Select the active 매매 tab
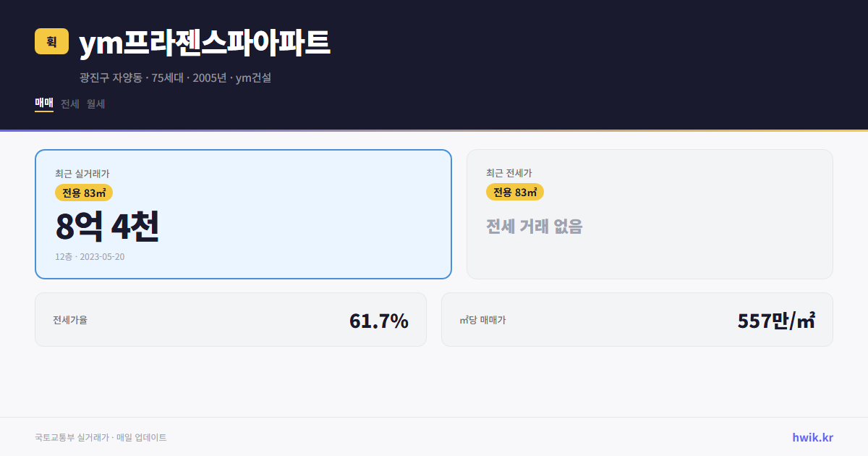Viewport: 868px width, 456px height. (x=43, y=104)
